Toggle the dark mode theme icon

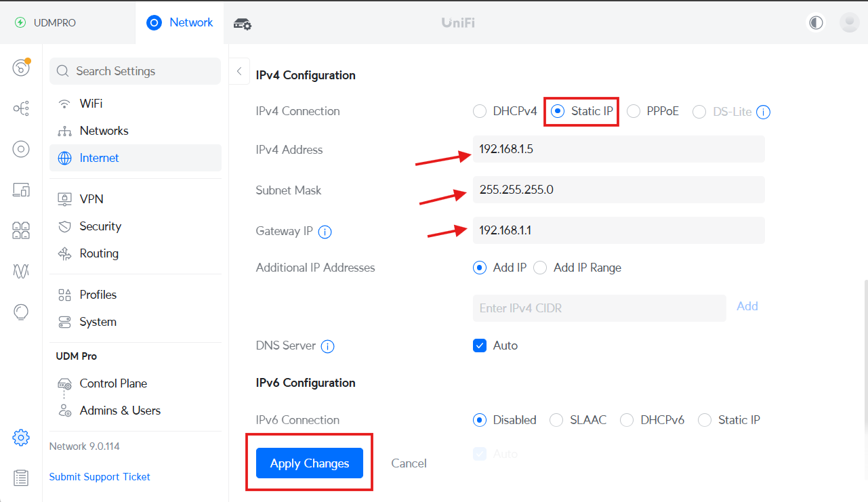pyautogui.click(x=816, y=22)
